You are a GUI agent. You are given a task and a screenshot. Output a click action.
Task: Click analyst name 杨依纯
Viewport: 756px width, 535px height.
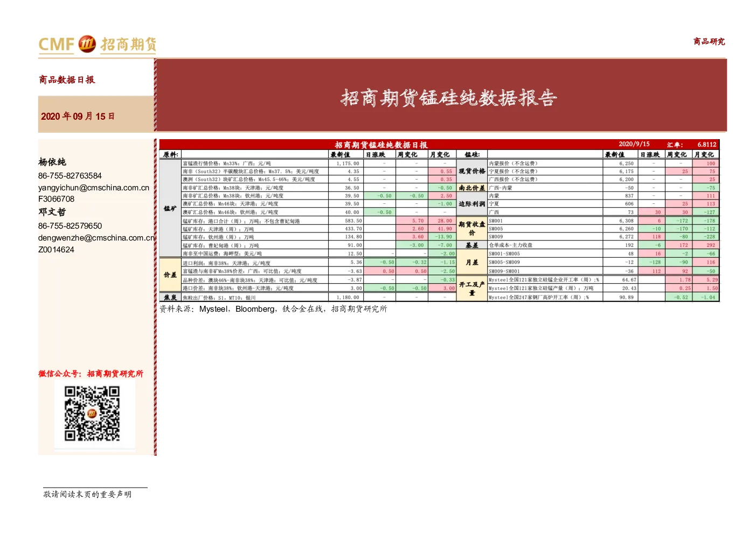point(52,162)
